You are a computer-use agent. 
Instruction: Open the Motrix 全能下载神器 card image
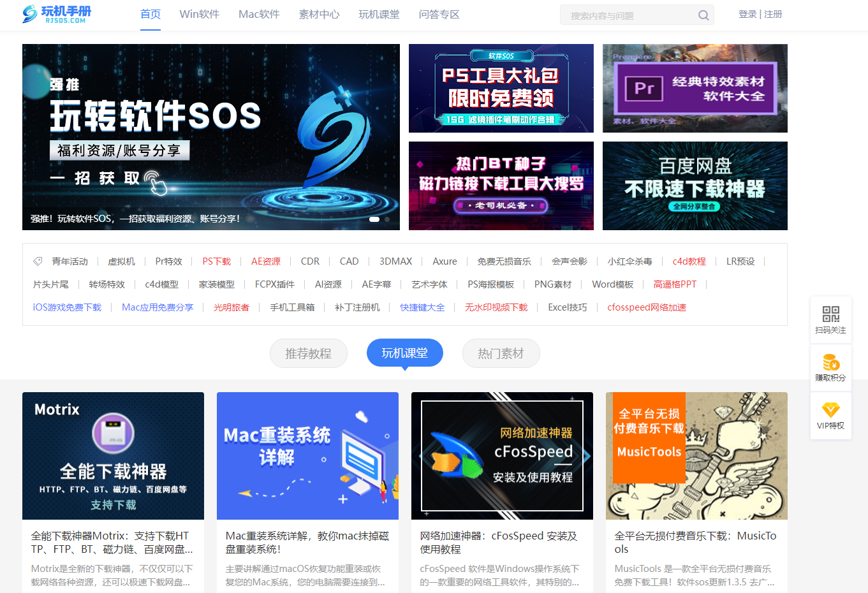click(114, 456)
